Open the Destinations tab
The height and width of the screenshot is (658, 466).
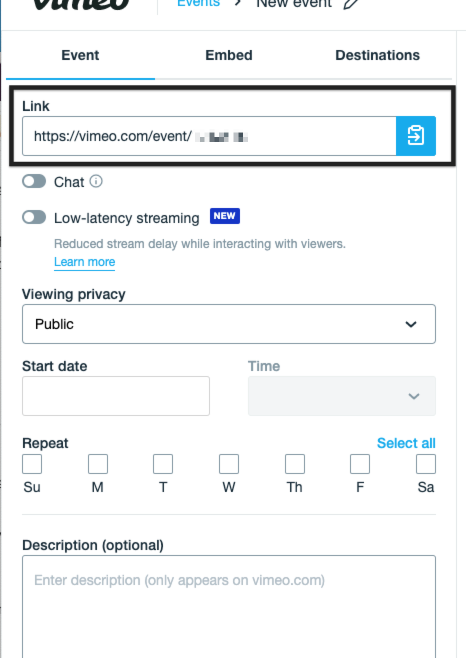point(377,55)
